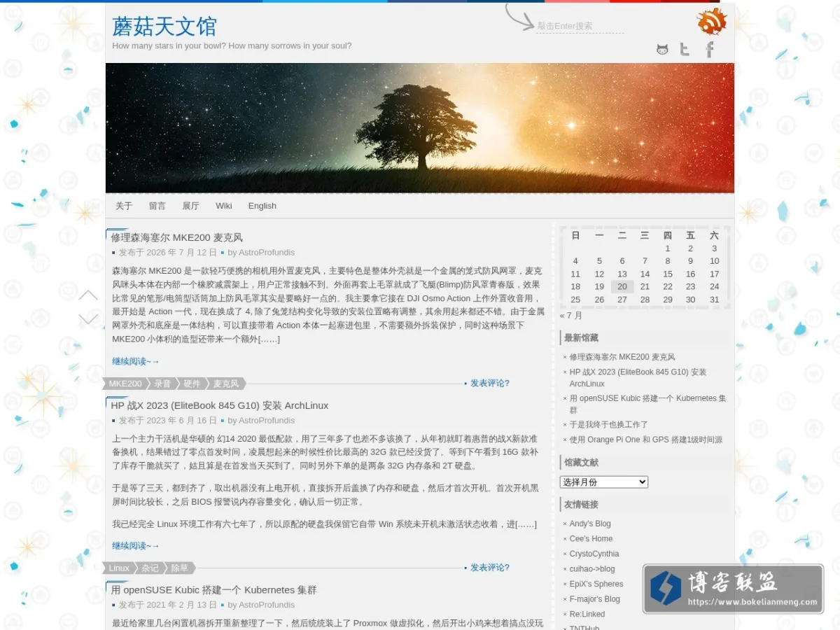Visit cuihao->blog friend link
This screenshot has width=840, height=630.
592,569
